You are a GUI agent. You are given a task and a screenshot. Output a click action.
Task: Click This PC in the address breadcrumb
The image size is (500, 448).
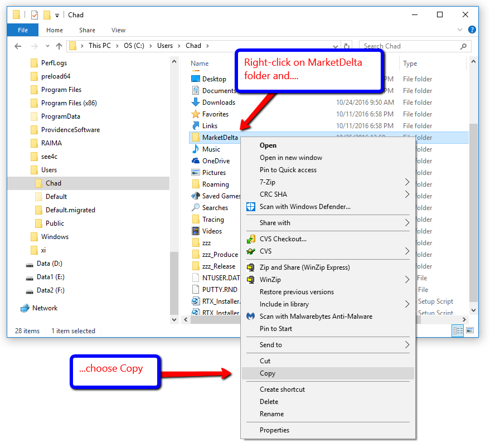(x=99, y=46)
